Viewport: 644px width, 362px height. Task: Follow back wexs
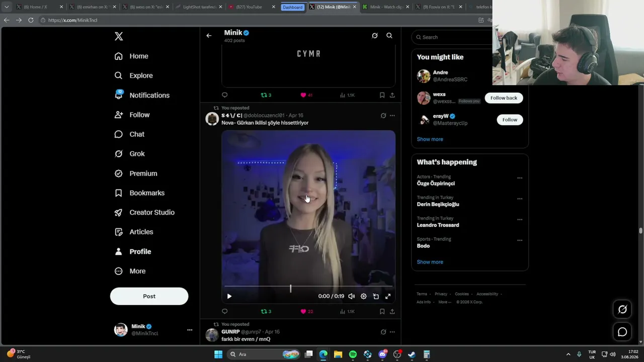[504, 98]
